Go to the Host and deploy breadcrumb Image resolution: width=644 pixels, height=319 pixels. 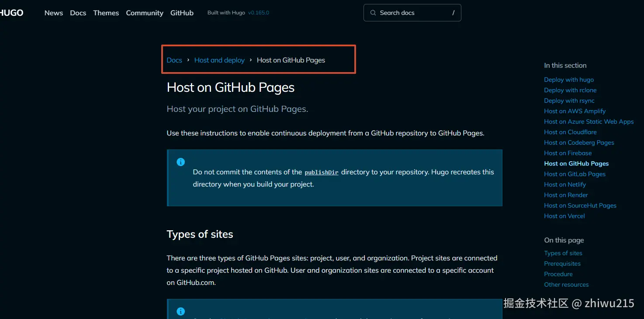click(x=219, y=60)
